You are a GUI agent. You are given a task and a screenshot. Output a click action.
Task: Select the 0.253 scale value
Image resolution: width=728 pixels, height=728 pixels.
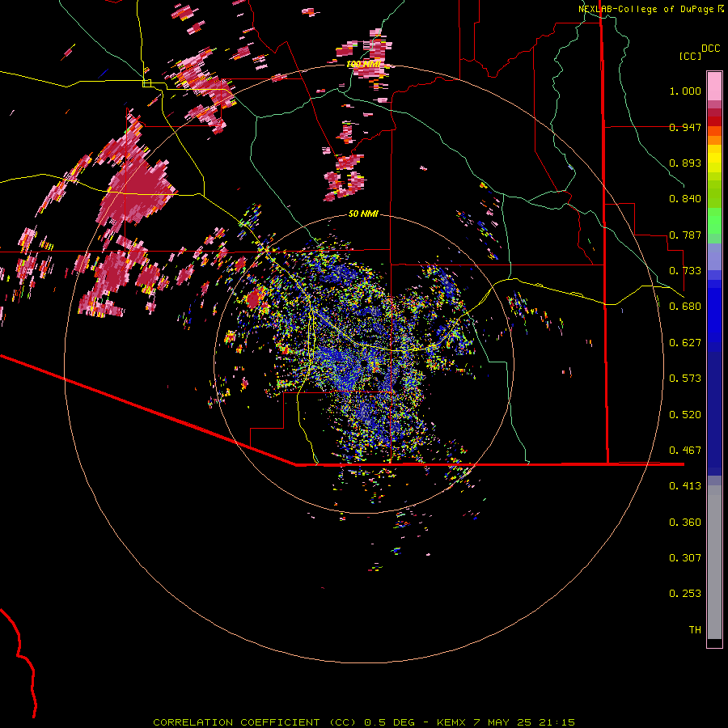click(685, 594)
